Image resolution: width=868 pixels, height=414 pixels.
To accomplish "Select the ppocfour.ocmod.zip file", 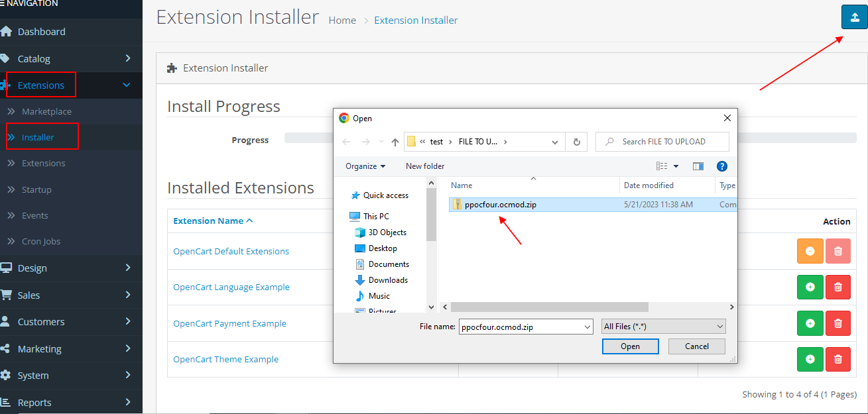I will tap(592, 205).
